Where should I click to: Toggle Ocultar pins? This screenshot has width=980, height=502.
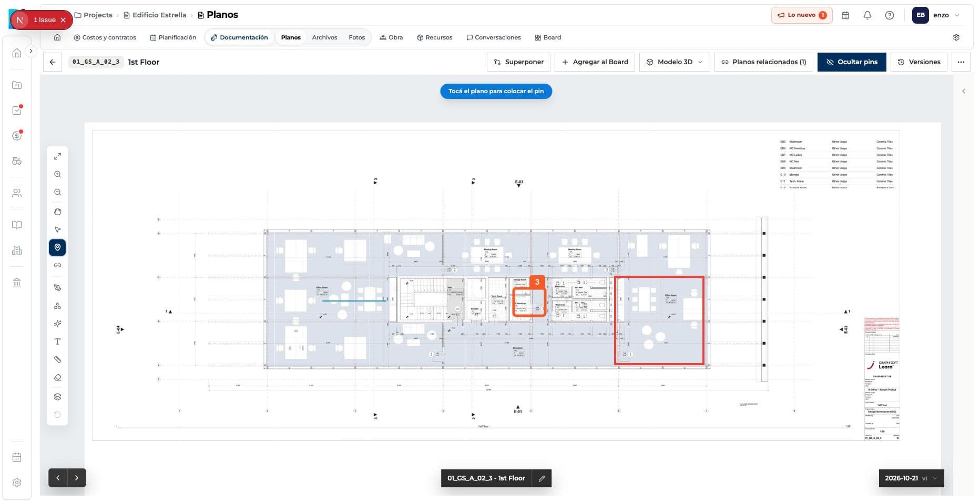click(852, 62)
